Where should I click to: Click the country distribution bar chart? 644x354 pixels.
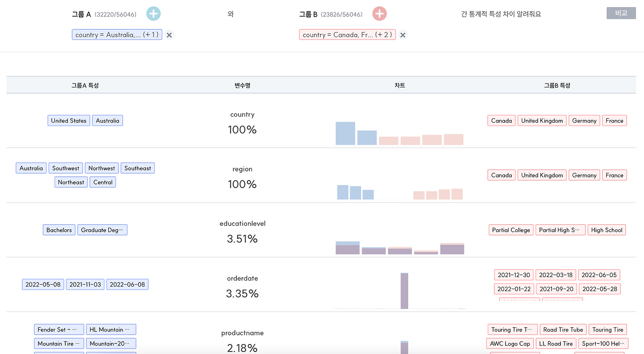click(x=399, y=133)
